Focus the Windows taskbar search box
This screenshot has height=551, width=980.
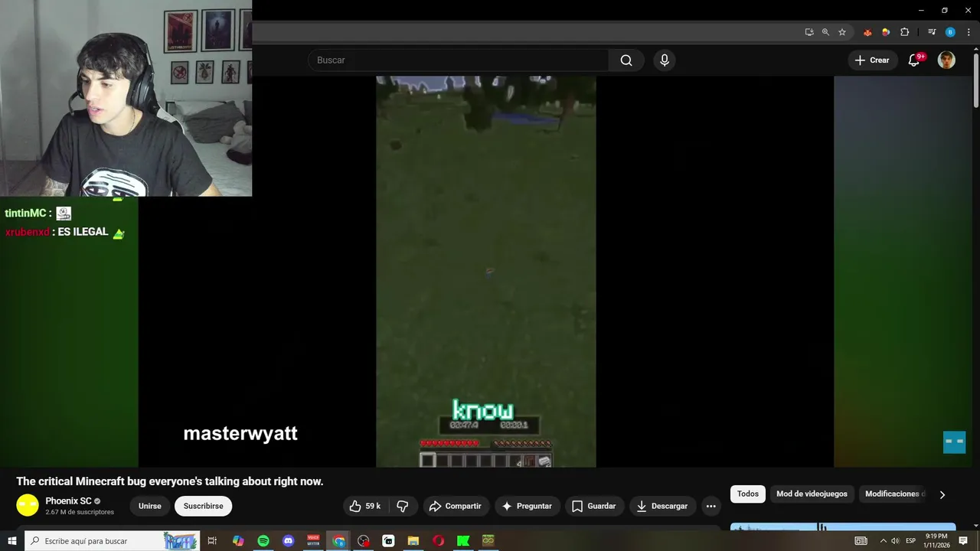pyautogui.click(x=113, y=541)
